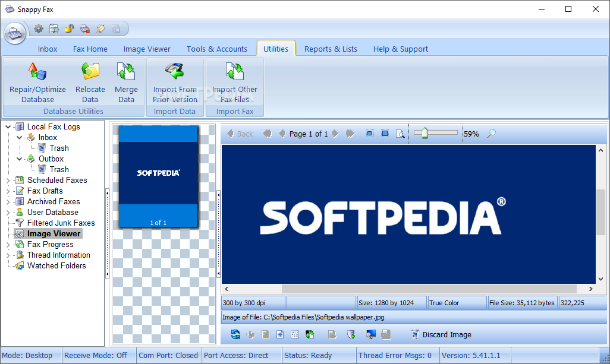The height and width of the screenshot is (364, 610).
Task: Click the monitor with magnifier icon
Action: tap(371, 334)
